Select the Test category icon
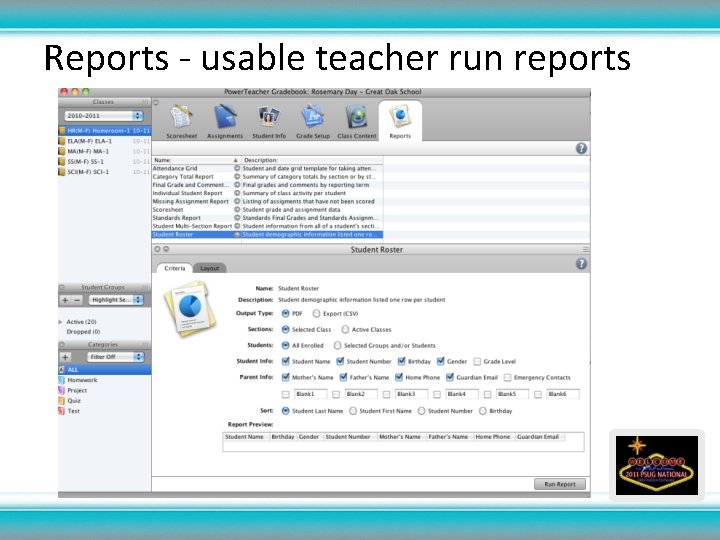720x540 pixels. coord(62,411)
